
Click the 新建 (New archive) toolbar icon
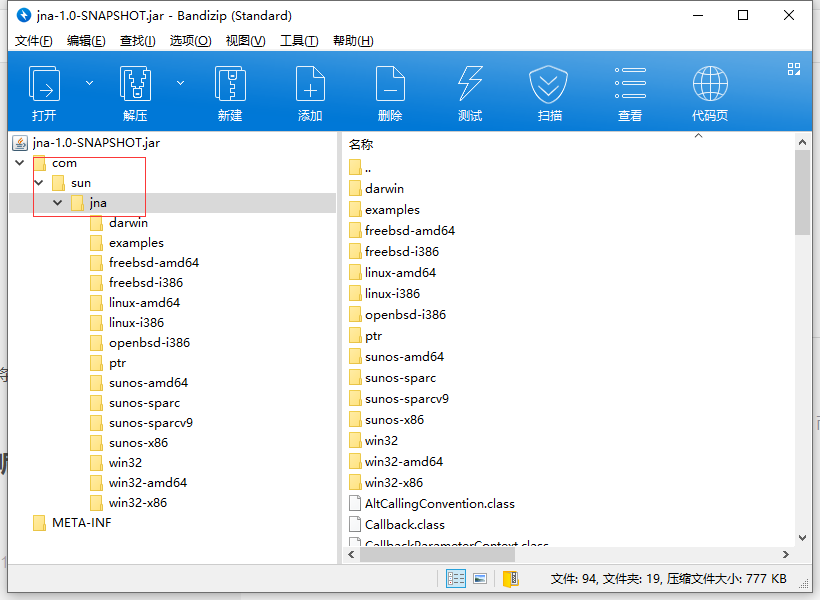coord(230,83)
